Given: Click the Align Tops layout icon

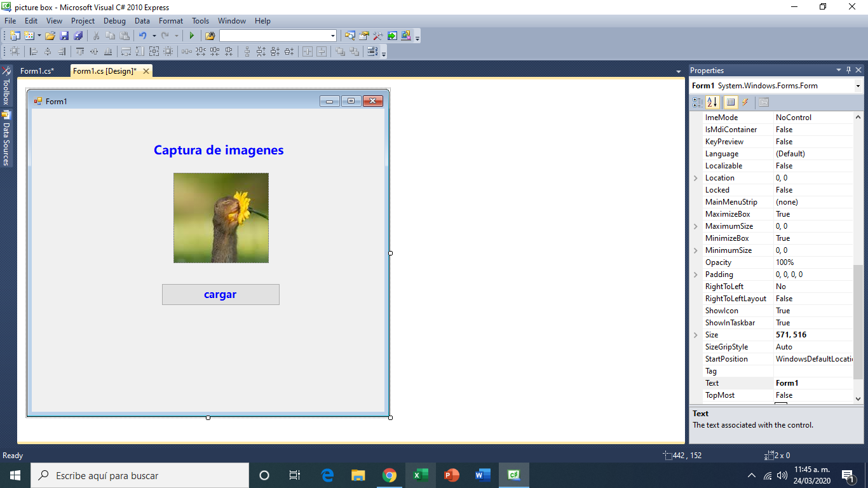Looking at the screenshot, I should pyautogui.click(x=80, y=51).
